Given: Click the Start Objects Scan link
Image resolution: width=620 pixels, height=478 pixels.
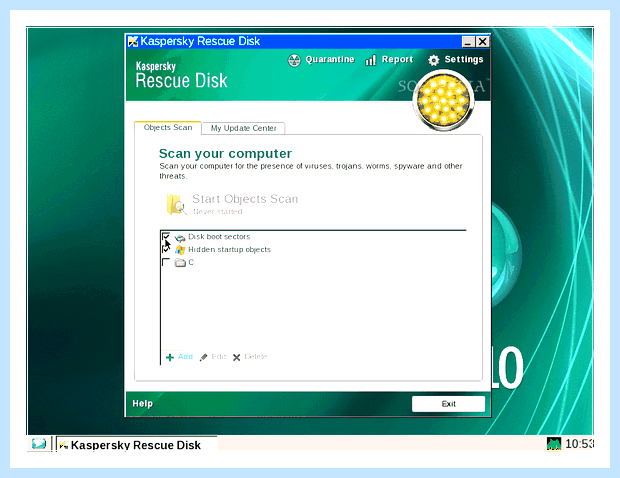Looking at the screenshot, I should (245, 198).
